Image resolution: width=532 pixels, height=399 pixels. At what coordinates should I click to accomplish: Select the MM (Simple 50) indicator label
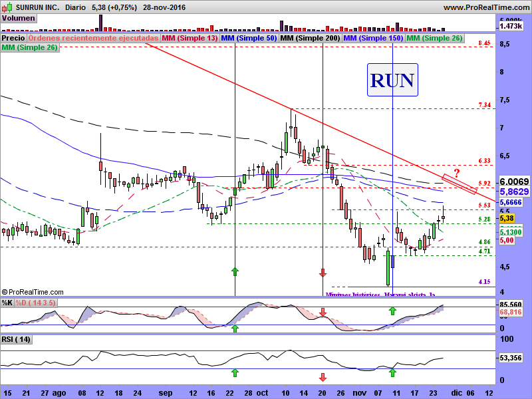pyautogui.click(x=249, y=38)
